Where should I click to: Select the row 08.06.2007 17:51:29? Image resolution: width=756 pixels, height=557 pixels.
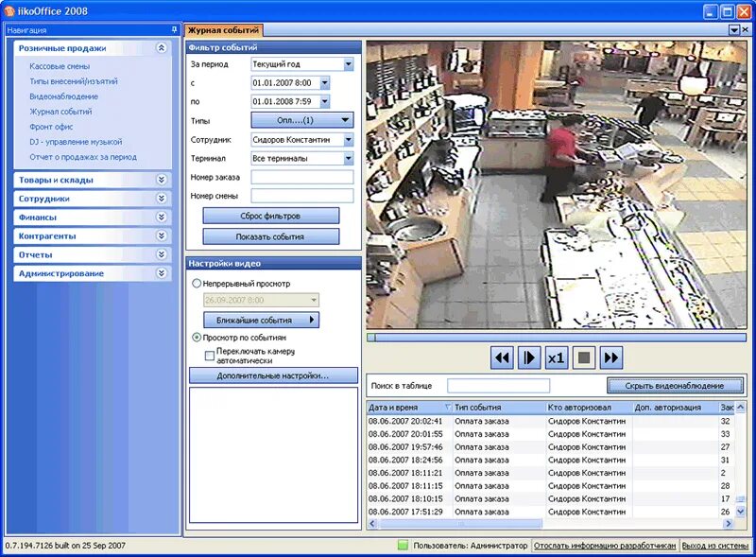click(551, 512)
